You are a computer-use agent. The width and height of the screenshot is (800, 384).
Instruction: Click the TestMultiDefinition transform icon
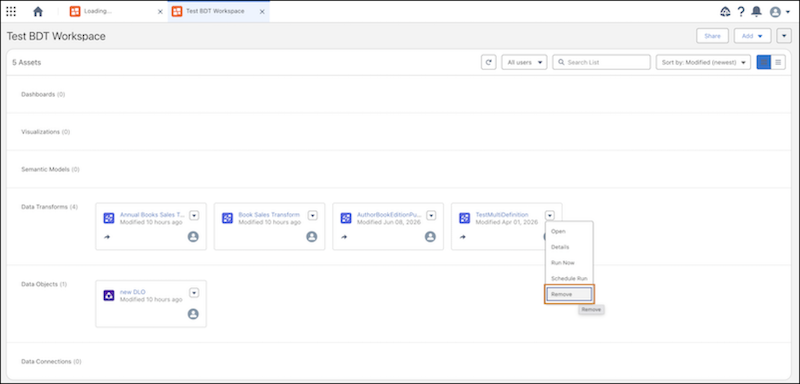(x=464, y=218)
